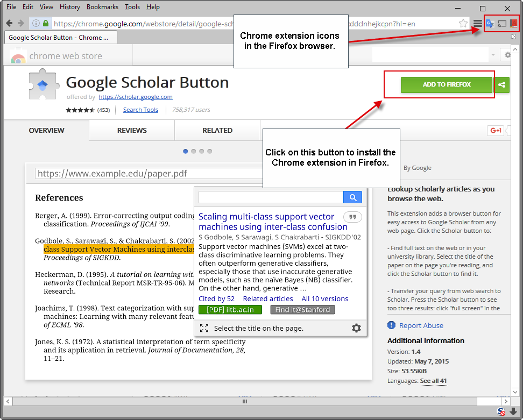Click the 758,317 users text
The height and width of the screenshot is (420, 523).
(191, 110)
